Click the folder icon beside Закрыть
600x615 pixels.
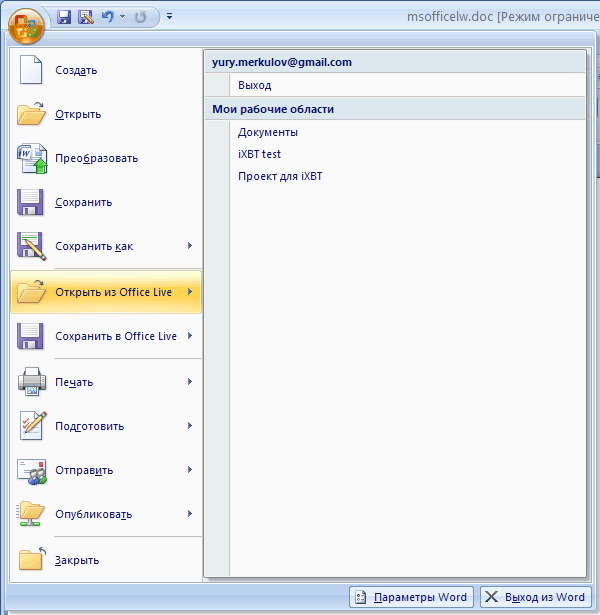click(32, 559)
